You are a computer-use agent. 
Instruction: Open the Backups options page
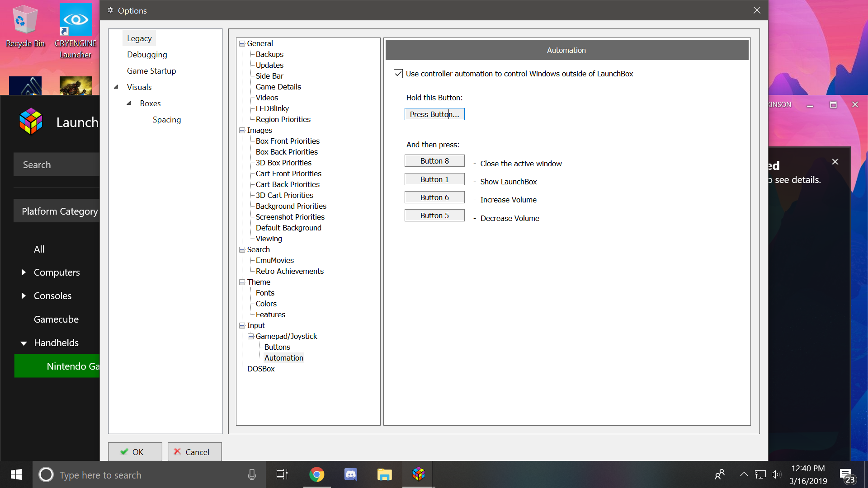(x=269, y=54)
